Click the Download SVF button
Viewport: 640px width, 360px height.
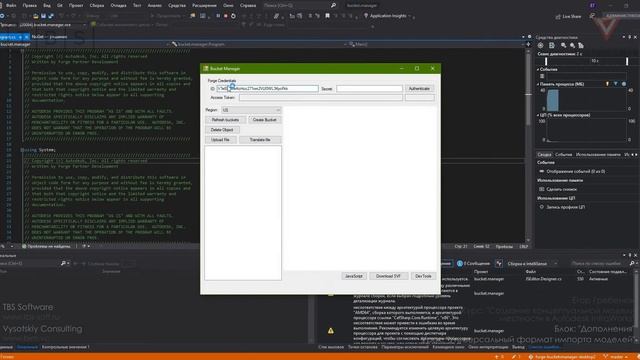pos(388,276)
